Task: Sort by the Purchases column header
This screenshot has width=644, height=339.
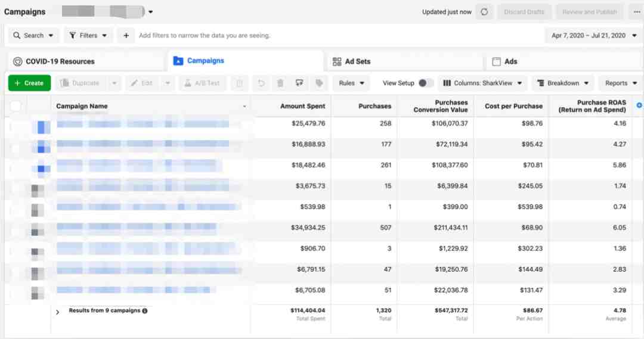Action: [x=364, y=106]
